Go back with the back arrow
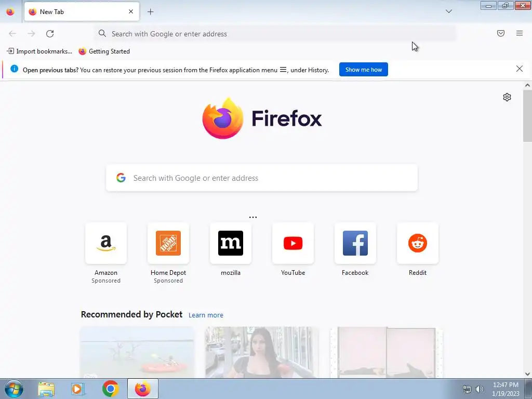 12,34
